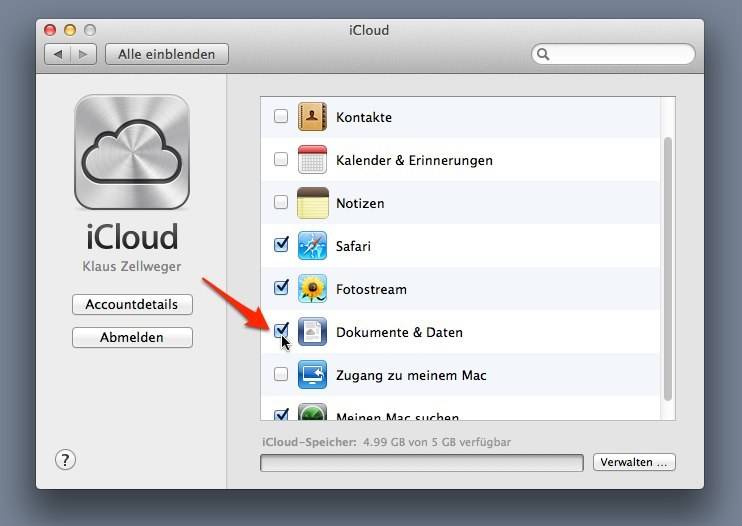This screenshot has width=742, height=526.
Task: Click the Dokumente & Daten icon
Action: click(312, 332)
